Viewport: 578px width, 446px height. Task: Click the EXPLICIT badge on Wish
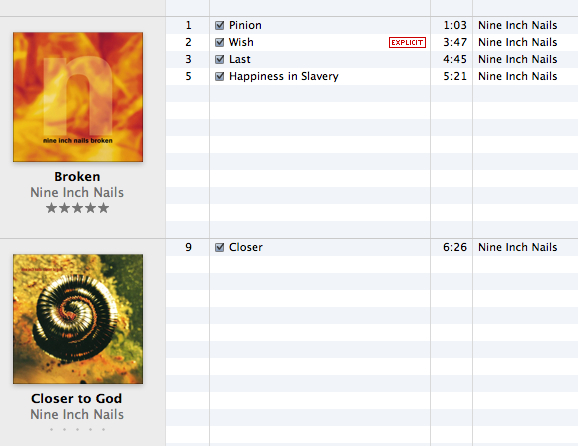coord(407,42)
